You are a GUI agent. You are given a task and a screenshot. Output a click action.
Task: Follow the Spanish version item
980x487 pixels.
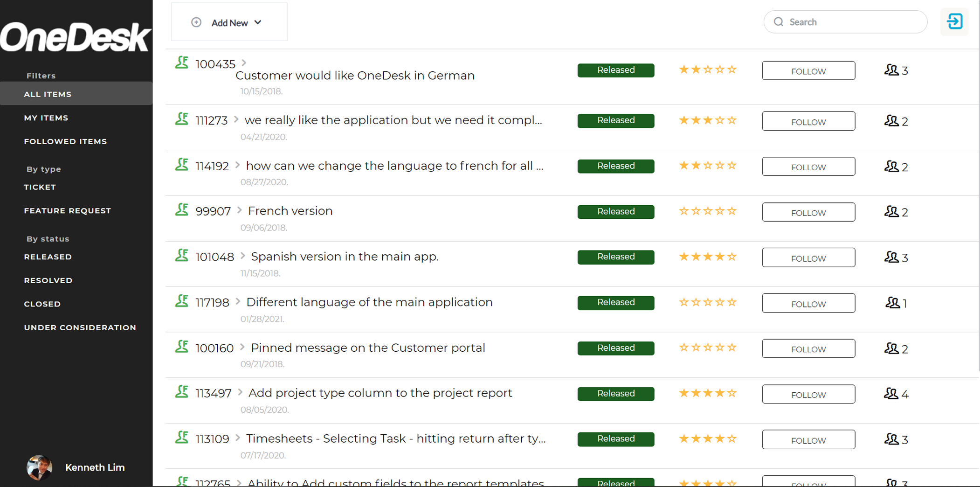(x=808, y=257)
